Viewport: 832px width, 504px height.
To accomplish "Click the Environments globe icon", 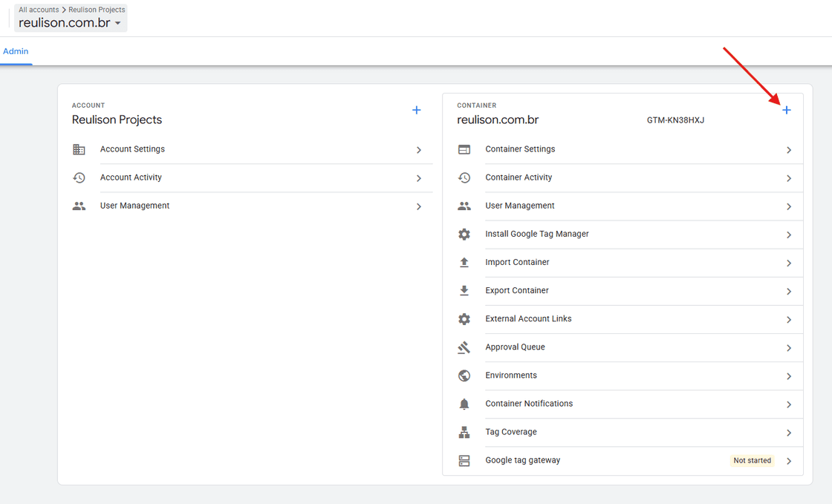I will click(464, 376).
